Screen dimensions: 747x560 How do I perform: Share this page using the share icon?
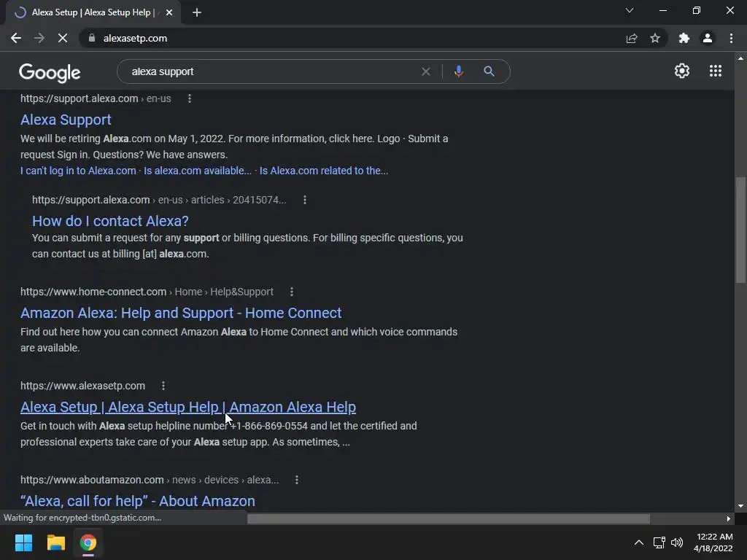click(632, 38)
